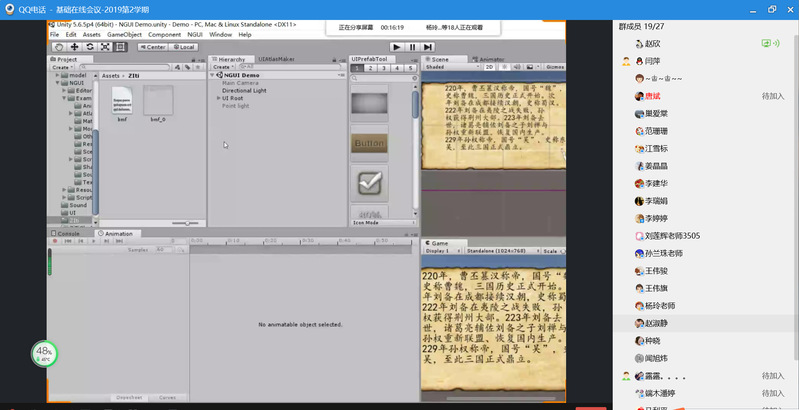The image size is (799, 410).
Task: Open the Display 1 dropdown in Game view
Action: coord(442,251)
